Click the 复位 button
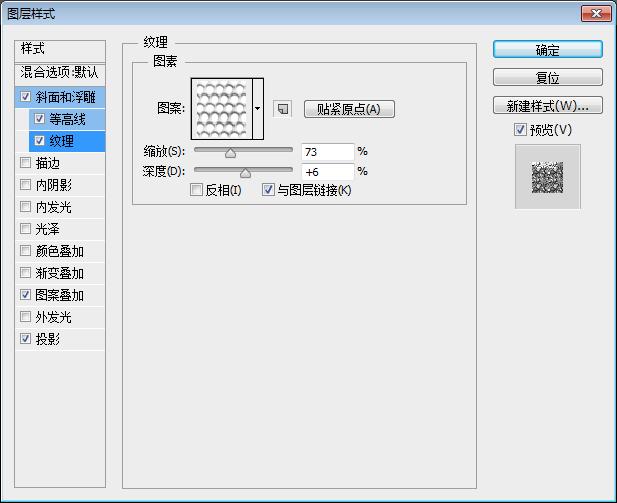 (547, 78)
